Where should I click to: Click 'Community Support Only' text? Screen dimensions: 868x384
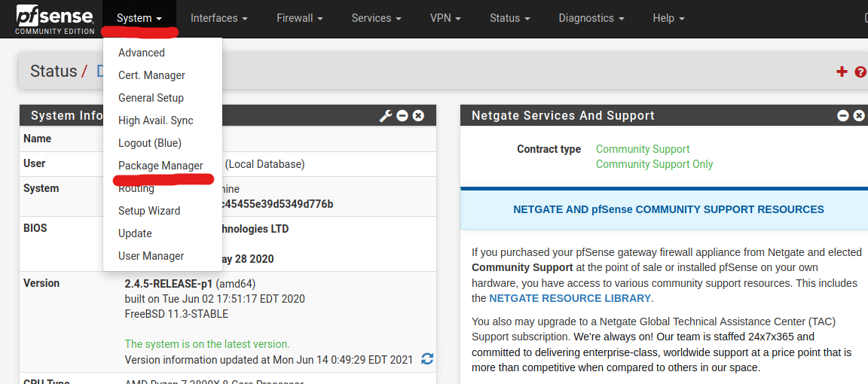point(654,164)
